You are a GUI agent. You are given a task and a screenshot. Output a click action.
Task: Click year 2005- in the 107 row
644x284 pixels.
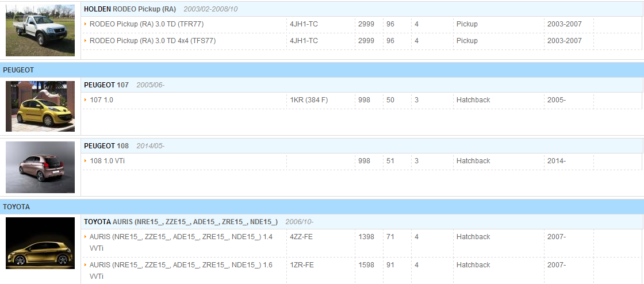[557, 99]
